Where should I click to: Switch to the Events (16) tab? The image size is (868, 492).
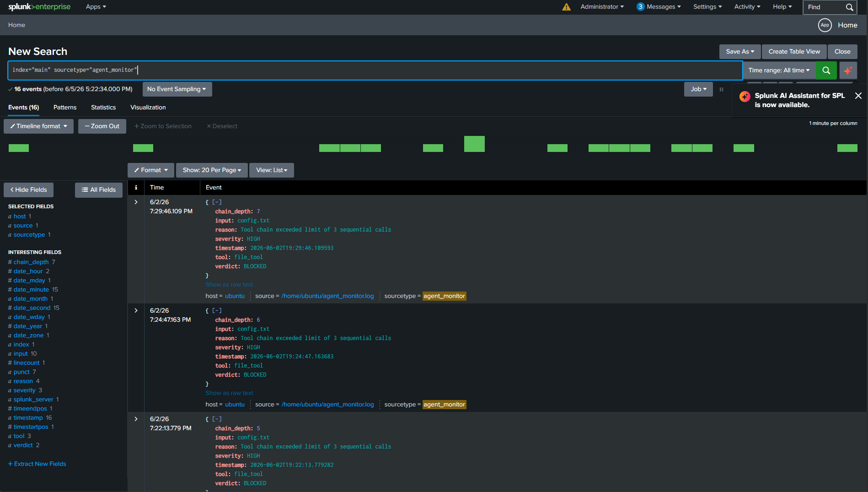[23, 108]
